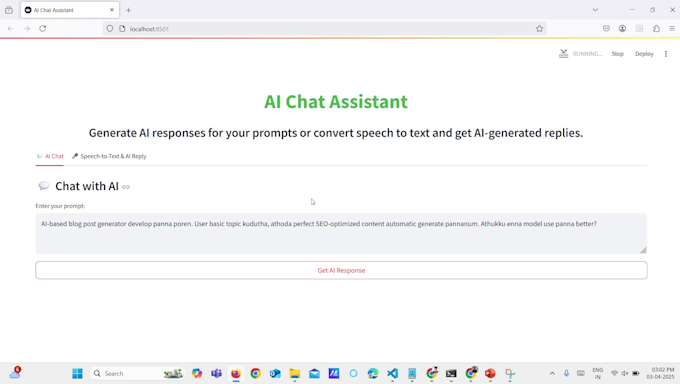Screen dimensions: 680x384
Task: Open the Mail app on the taskbar
Action: 314,373
